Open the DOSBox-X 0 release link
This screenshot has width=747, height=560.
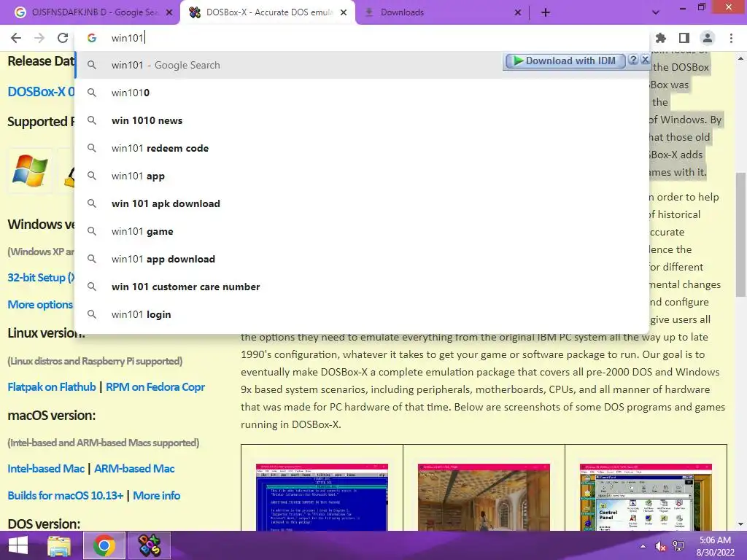coord(41,91)
